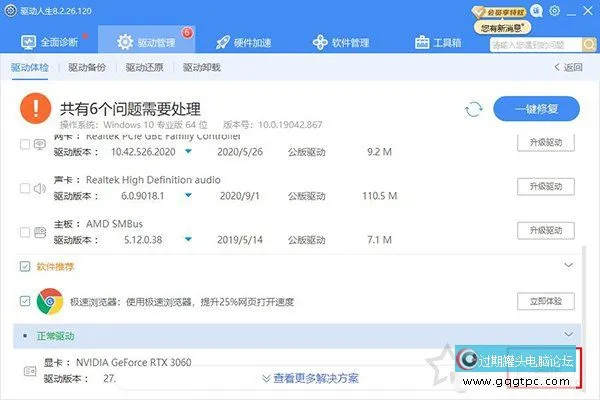Image resolution: width=600 pixels, height=400 pixels.
Task: Click 升级驱动 for network card
Action: pyautogui.click(x=546, y=142)
